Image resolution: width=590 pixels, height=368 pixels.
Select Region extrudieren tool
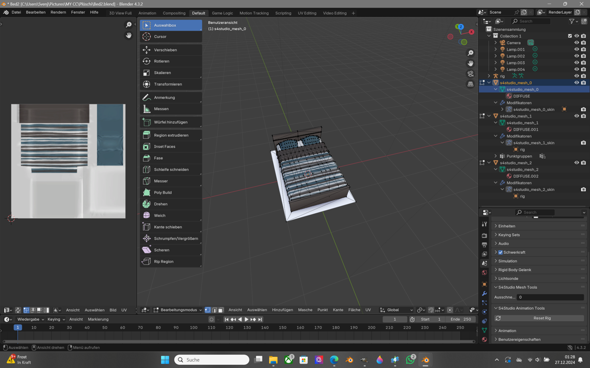point(171,135)
